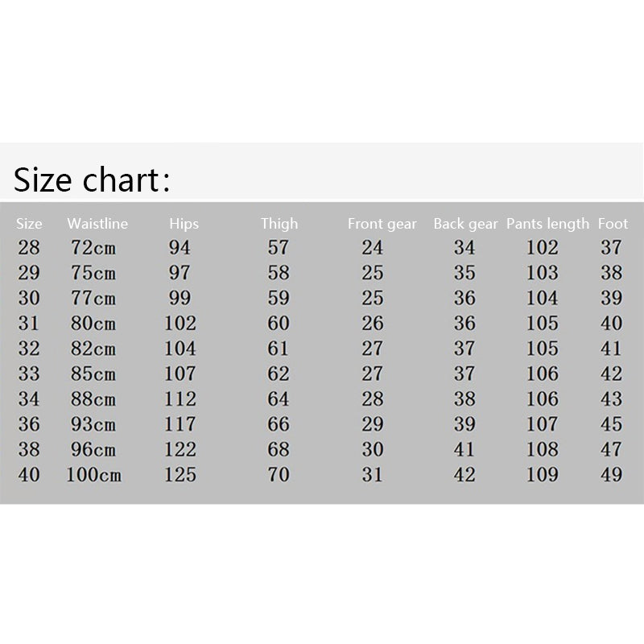Click the 93cm waistline cell
This screenshot has width=644, height=644.
coord(92,424)
